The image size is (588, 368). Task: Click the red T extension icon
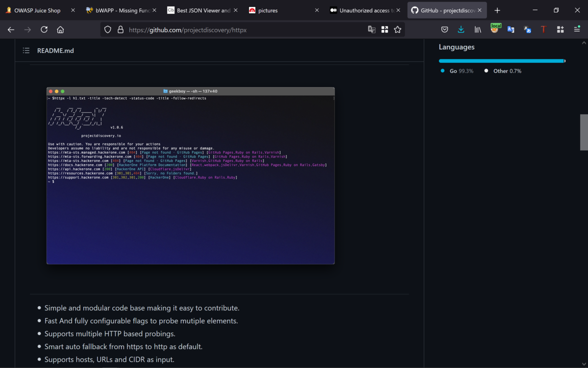[543, 30]
